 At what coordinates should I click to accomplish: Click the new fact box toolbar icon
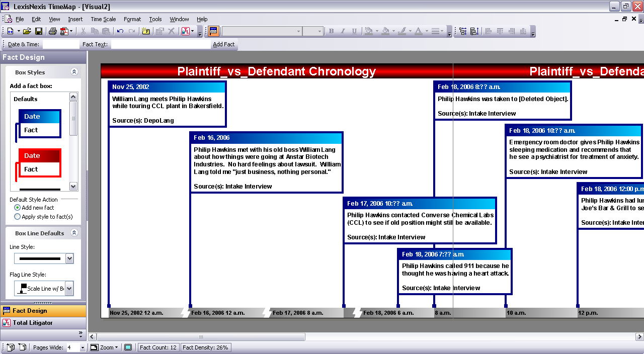tap(146, 31)
